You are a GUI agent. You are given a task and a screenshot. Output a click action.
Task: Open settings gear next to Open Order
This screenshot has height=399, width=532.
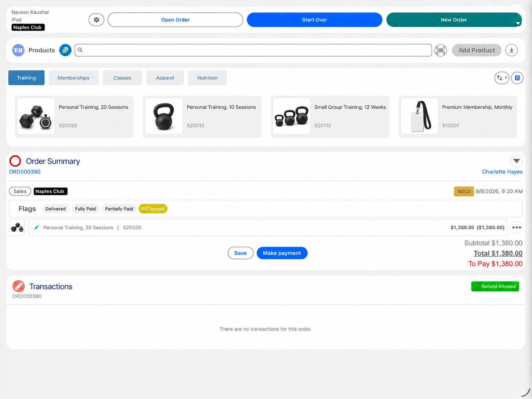(x=96, y=20)
